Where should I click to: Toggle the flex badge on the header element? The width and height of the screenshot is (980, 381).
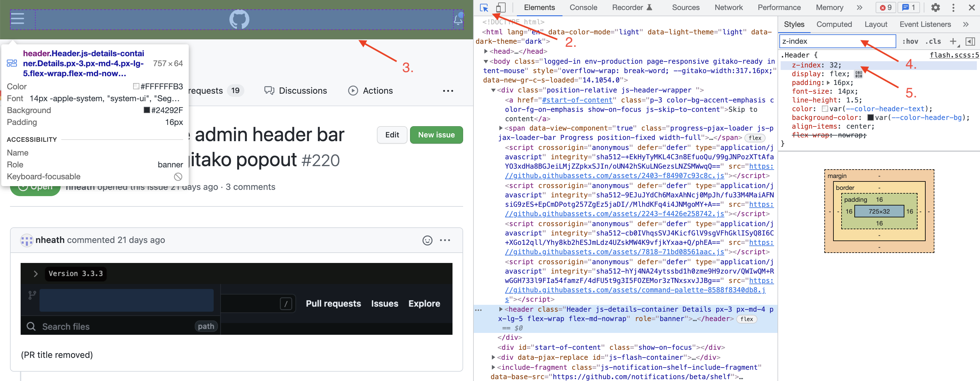[x=747, y=319]
